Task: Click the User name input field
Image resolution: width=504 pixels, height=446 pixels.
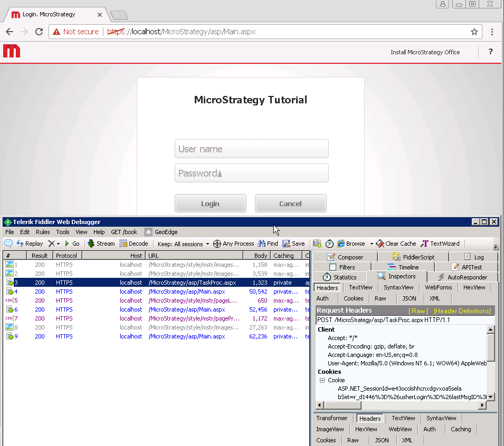Action: pos(251,149)
